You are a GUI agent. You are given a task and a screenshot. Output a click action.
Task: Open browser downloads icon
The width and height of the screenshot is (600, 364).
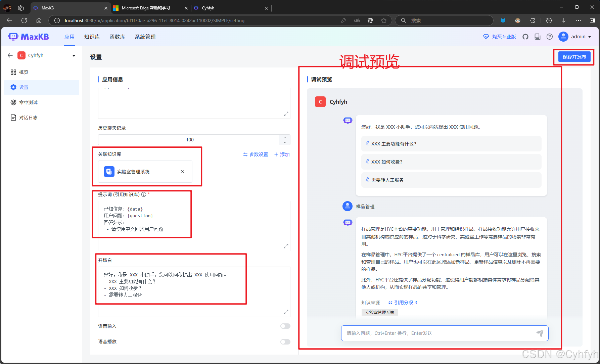click(564, 20)
